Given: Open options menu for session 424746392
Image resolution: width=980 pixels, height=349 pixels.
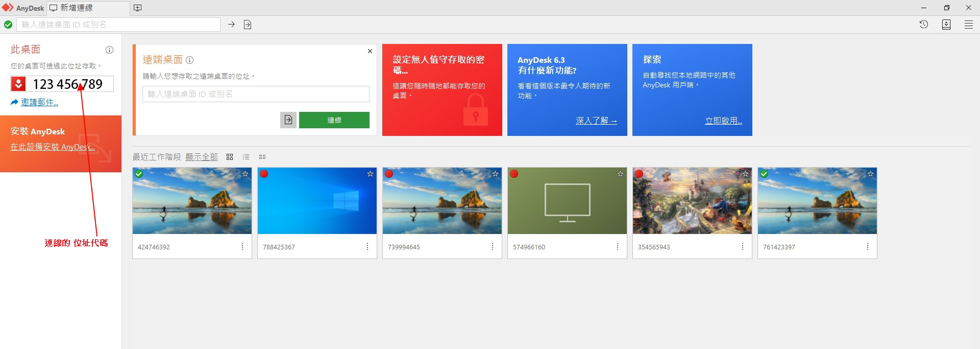Looking at the screenshot, I should (x=242, y=247).
